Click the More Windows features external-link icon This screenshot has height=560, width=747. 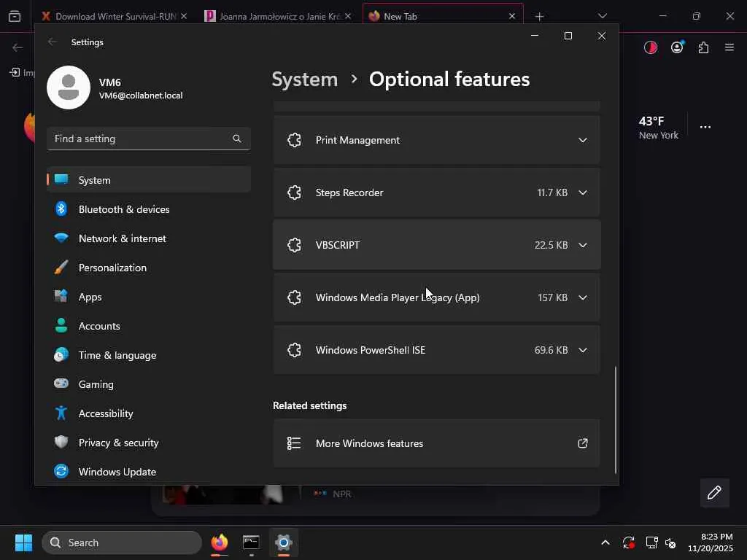pos(583,443)
